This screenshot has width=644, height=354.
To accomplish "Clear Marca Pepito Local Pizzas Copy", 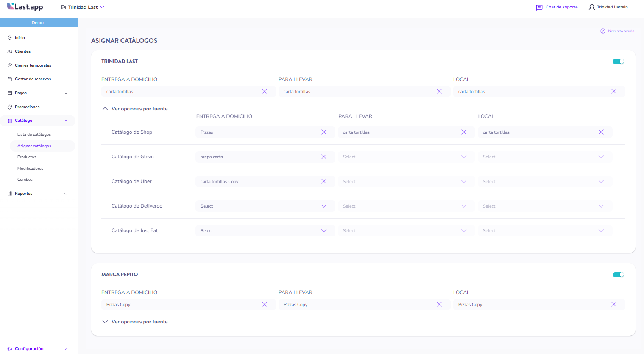I will [x=614, y=304].
